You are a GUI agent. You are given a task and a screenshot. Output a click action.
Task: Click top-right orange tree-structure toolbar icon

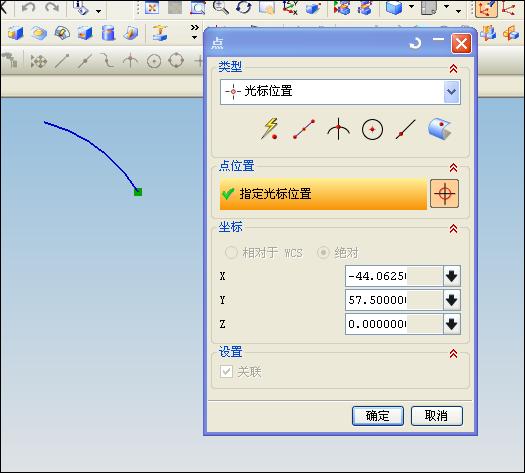[486, 9]
